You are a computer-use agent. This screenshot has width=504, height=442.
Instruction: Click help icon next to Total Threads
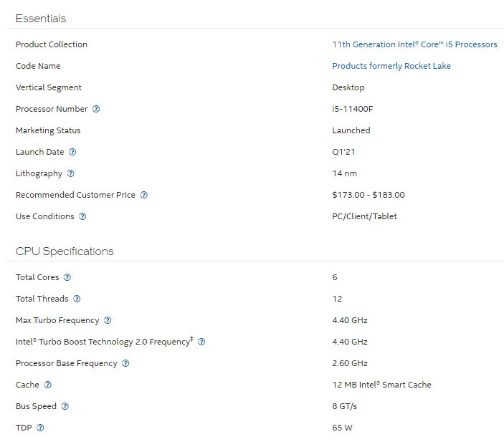coord(77,299)
